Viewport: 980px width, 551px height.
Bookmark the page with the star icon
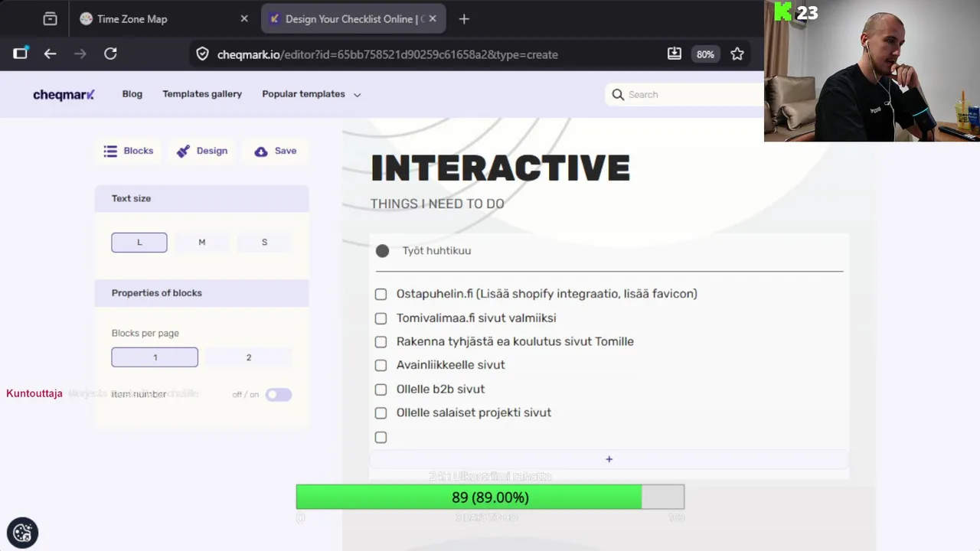point(737,54)
